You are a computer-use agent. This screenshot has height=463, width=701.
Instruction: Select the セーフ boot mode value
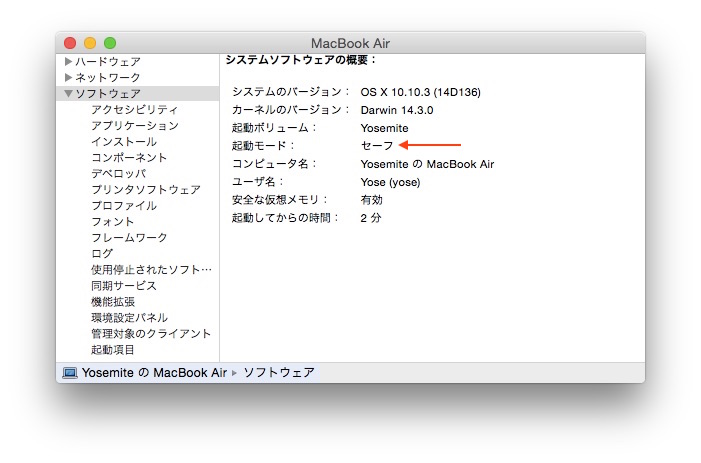click(377, 146)
